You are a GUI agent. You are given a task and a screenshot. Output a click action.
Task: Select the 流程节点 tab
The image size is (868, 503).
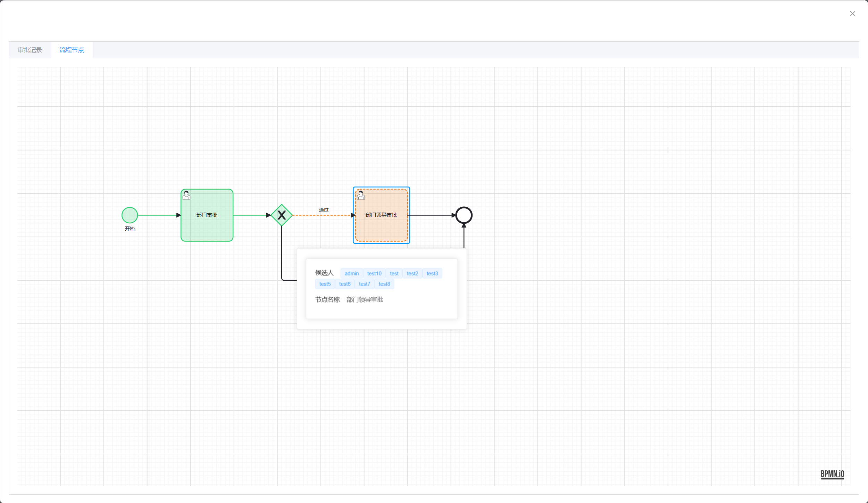point(72,50)
